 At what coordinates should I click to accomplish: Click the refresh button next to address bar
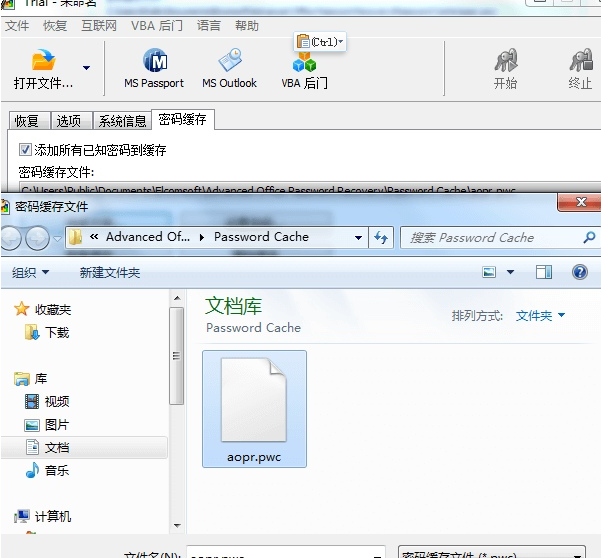pos(381,238)
